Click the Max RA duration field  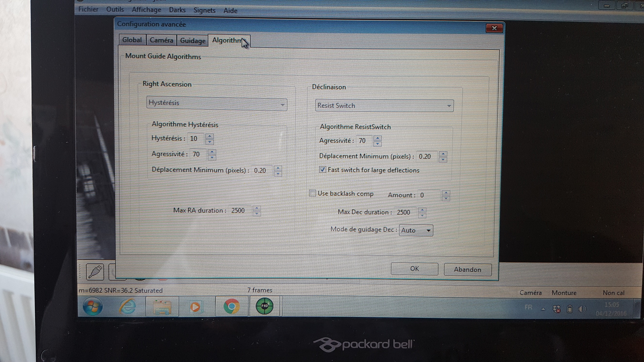point(239,210)
